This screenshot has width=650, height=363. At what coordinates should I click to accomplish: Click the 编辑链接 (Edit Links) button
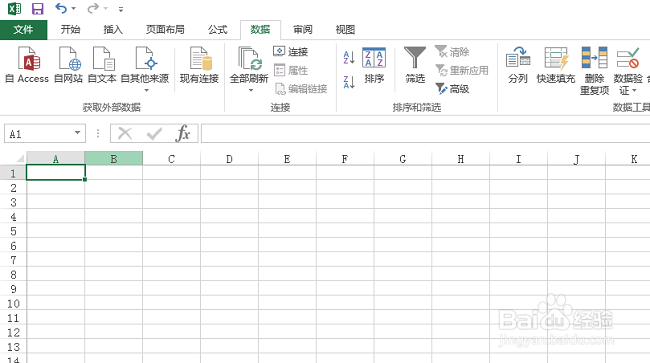pyautogui.click(x=301, y=89)
